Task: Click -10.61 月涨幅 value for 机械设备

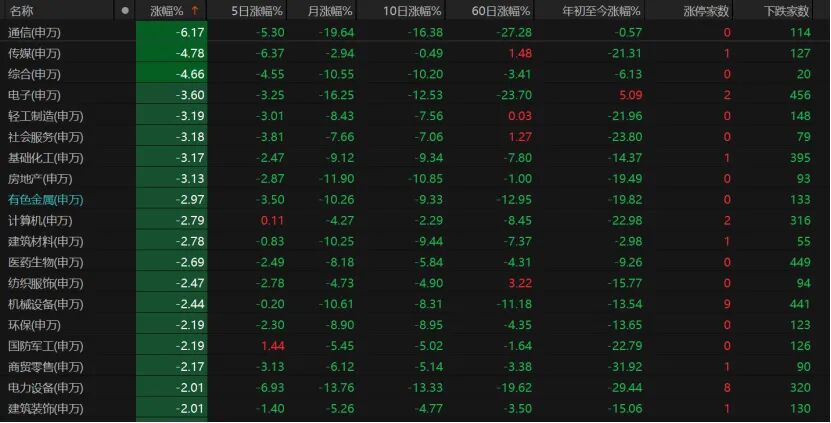Action: click(x=337, y=304)
